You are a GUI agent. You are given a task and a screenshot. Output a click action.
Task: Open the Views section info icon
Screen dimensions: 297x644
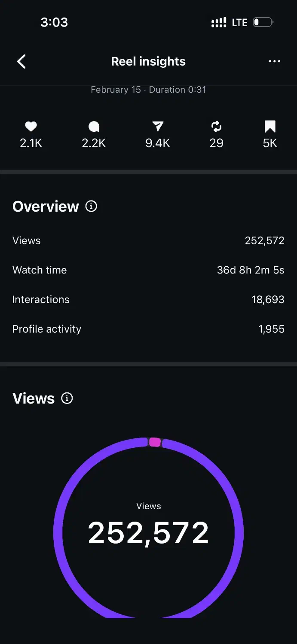click(x=67, y=398)
